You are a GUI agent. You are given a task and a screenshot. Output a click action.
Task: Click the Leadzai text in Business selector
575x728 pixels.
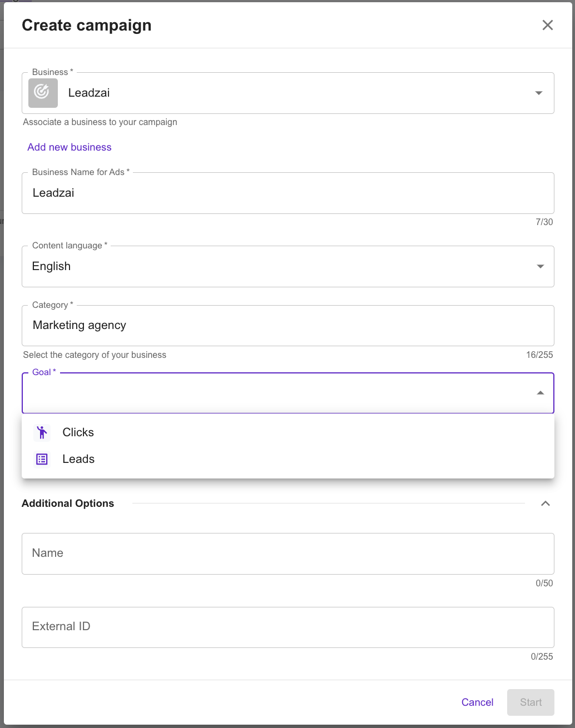(89, 93)
